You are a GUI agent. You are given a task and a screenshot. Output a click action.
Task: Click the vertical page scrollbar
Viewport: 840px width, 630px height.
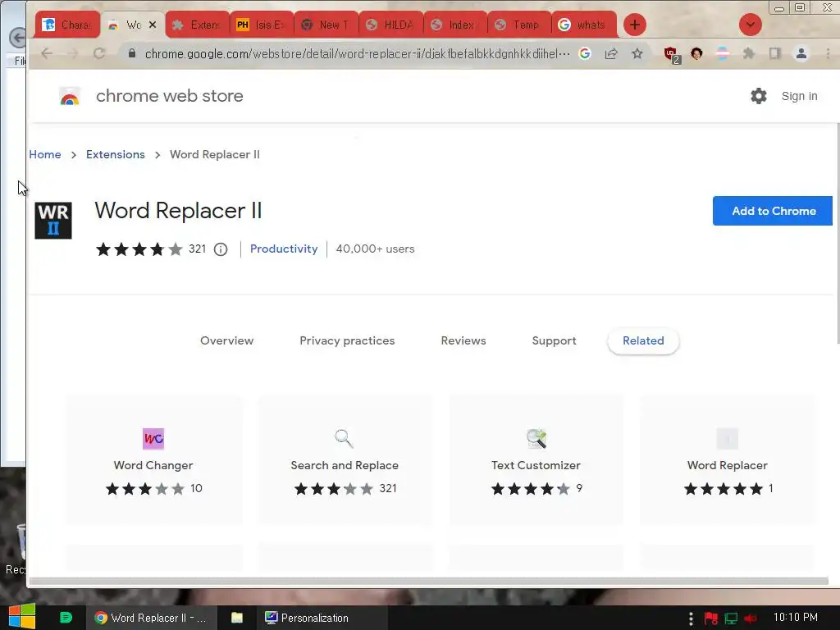pyautogui.click(x=838, y=234)
